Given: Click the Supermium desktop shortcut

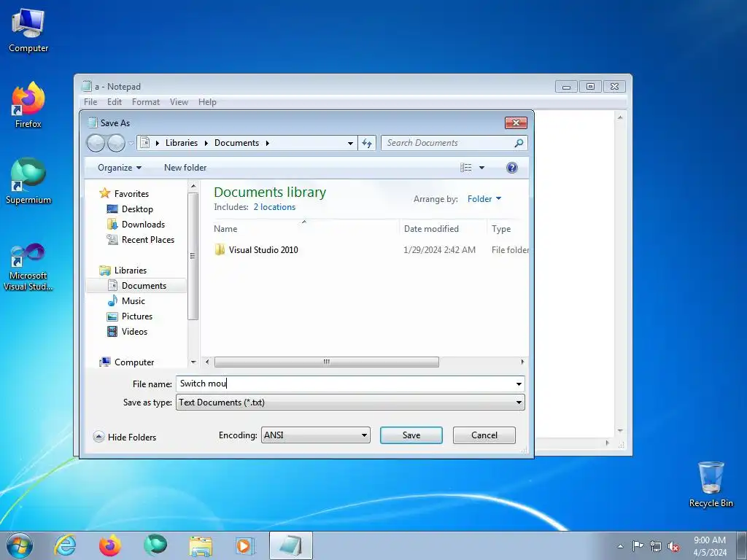Looking at the screenshot, I should point(28,181).
